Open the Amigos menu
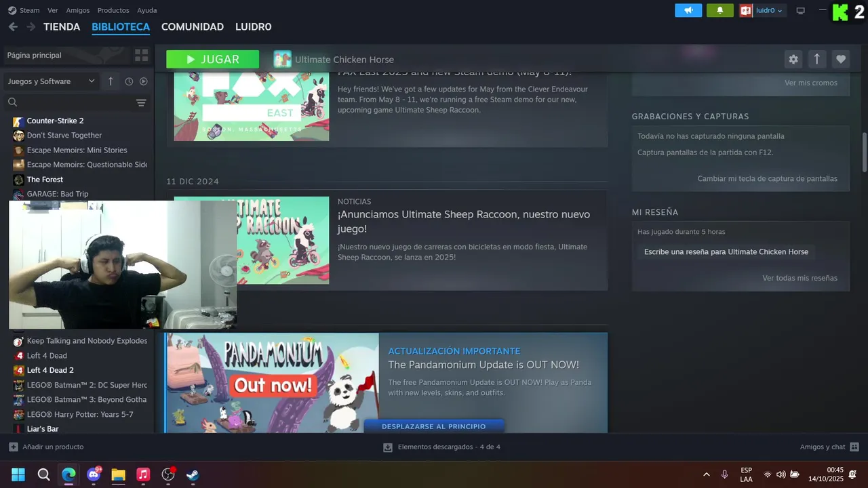The image size is (868, 488). click(x=78, y=10)
